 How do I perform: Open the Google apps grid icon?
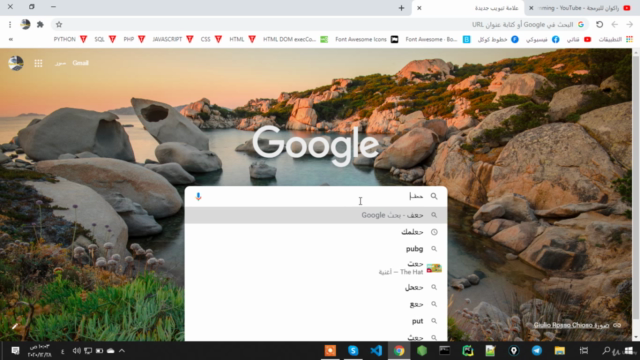(x=38, y=63)
